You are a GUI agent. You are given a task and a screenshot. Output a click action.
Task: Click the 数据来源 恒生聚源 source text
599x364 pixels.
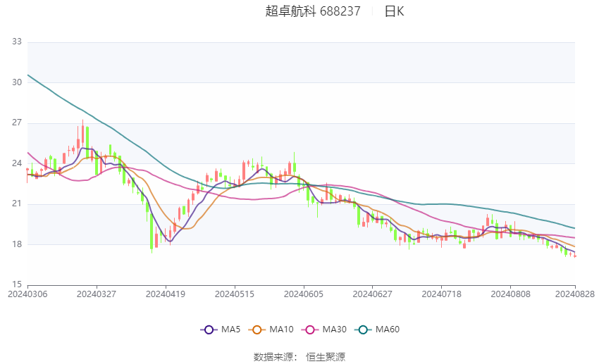coord(299,357)
